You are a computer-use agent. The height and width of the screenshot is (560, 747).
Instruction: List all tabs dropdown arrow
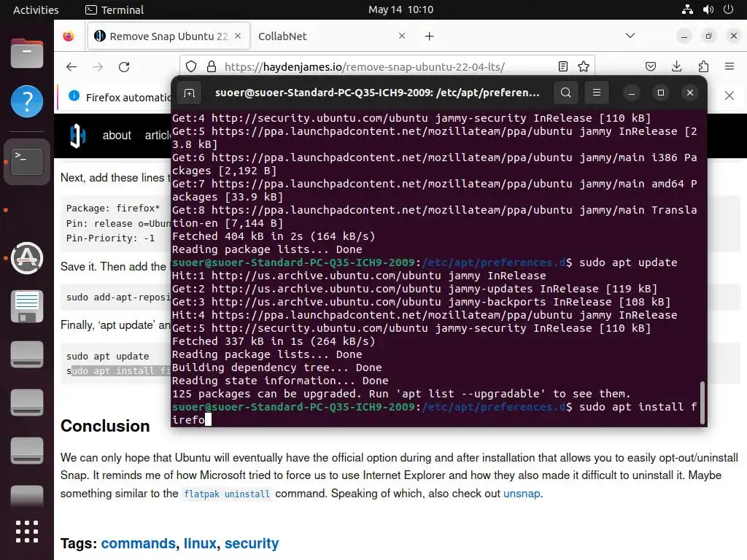point(630,36)
